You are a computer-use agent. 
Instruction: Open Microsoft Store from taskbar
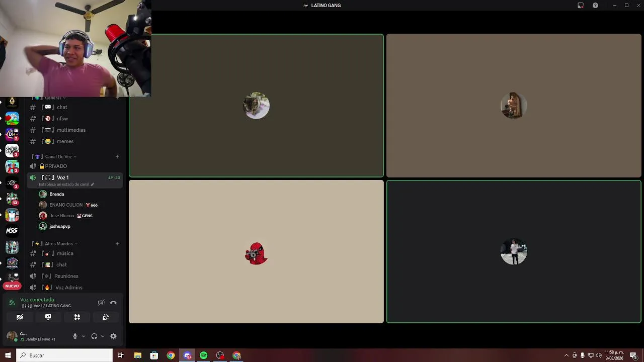pyautogui.click(x=154, y=355)
